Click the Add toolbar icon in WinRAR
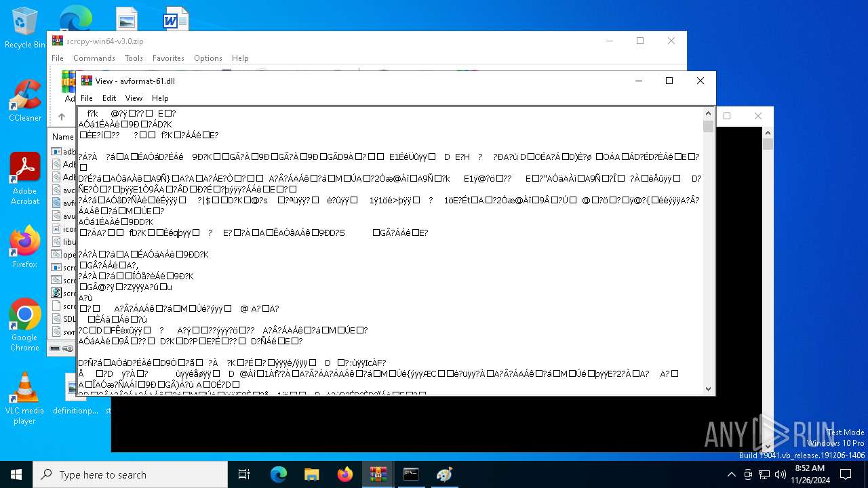868x488 pixels. click(69, 87)
